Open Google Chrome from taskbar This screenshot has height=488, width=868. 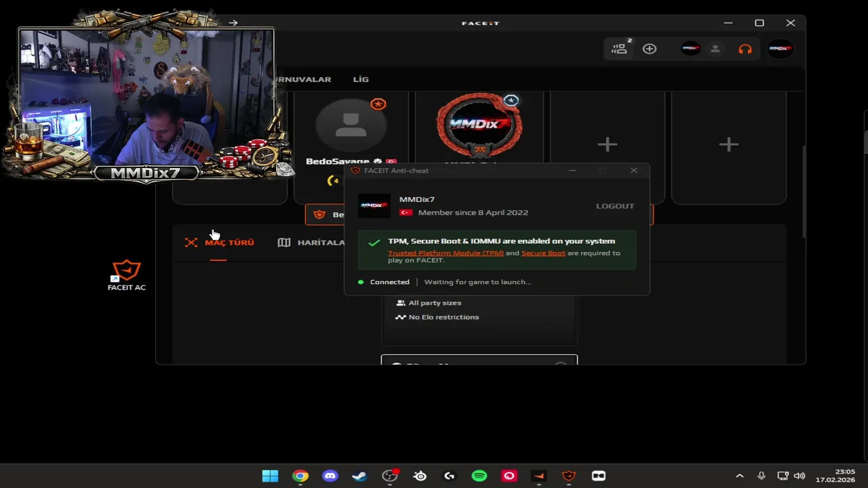pyautogui.click(x=300, y=476)
